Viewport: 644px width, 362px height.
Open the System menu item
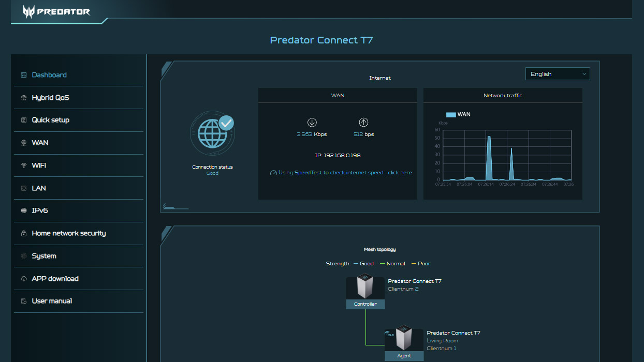44,256
